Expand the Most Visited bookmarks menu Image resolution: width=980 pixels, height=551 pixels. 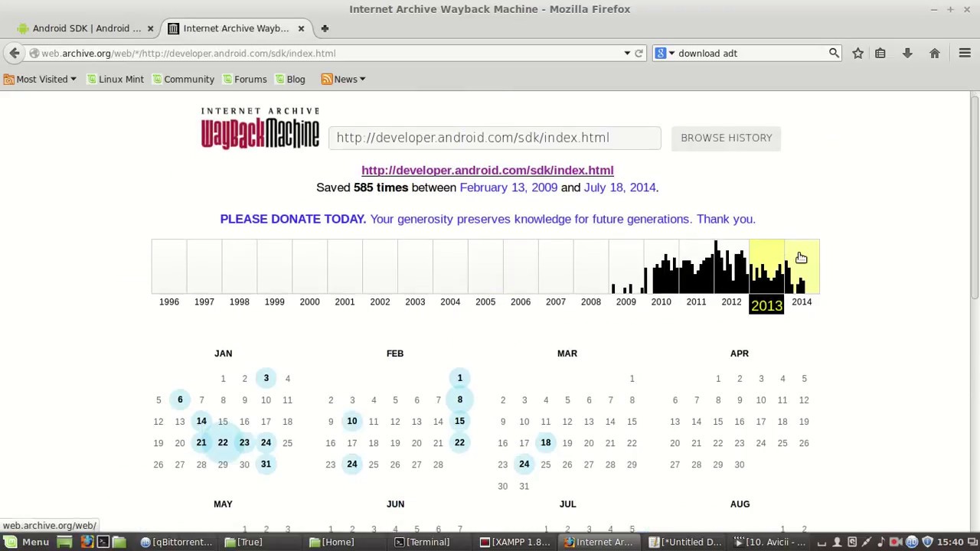pos(41,79)
